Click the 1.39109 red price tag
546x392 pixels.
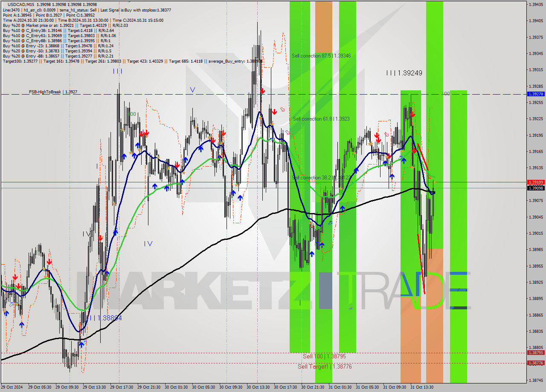point(535,182)
